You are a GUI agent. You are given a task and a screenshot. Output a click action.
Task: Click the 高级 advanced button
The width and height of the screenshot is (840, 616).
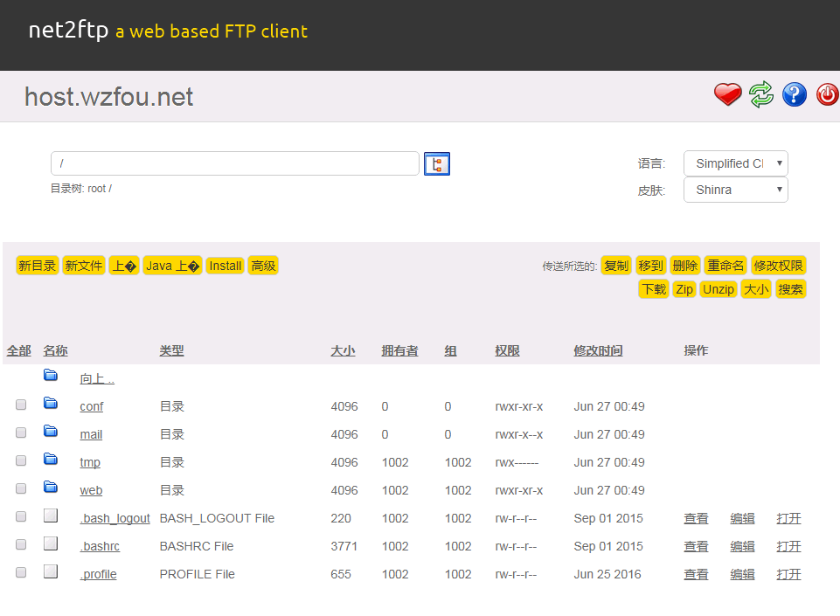tap(263, 266)
